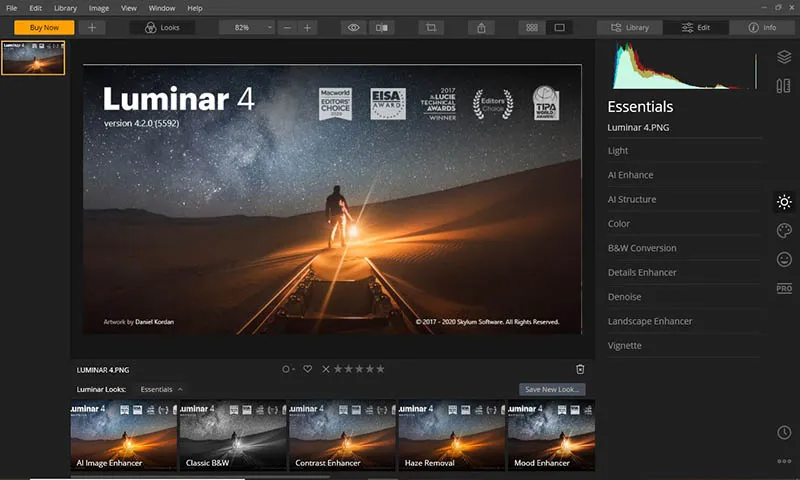The image size is (800, 480).
Task: Apply the Contrast Enhancer look
Action: pyautogui.click(x=342, y=435)
